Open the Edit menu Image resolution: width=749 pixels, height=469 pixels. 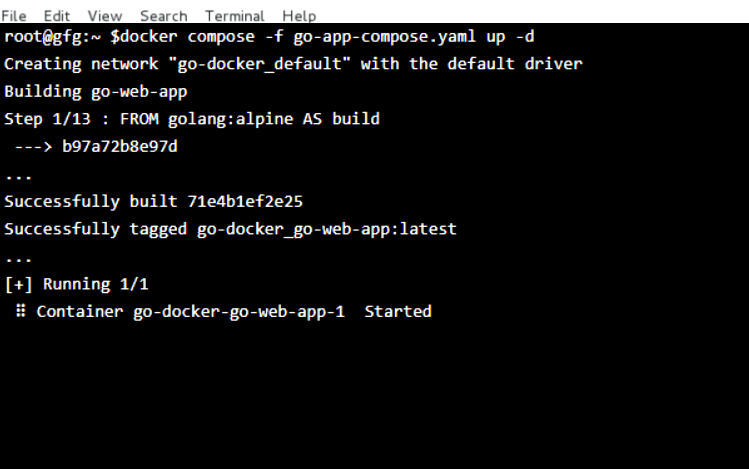(x=57, y=16)
